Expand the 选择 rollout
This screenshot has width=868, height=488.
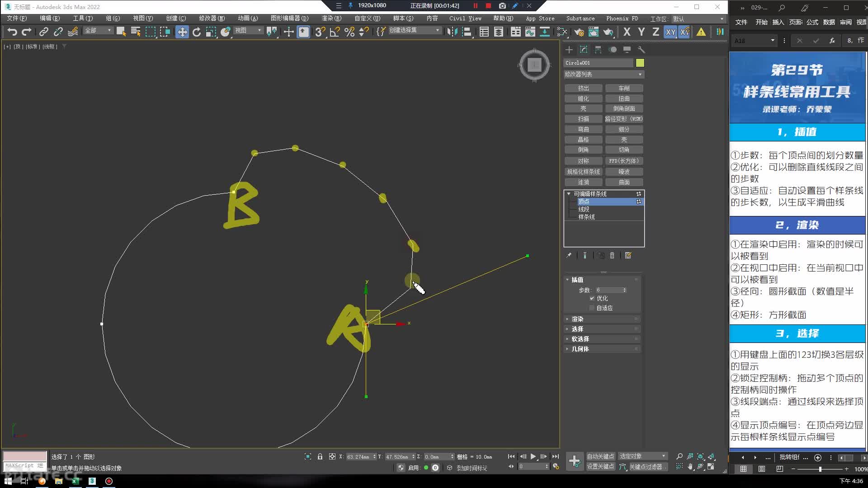click(x=602, y=329)
